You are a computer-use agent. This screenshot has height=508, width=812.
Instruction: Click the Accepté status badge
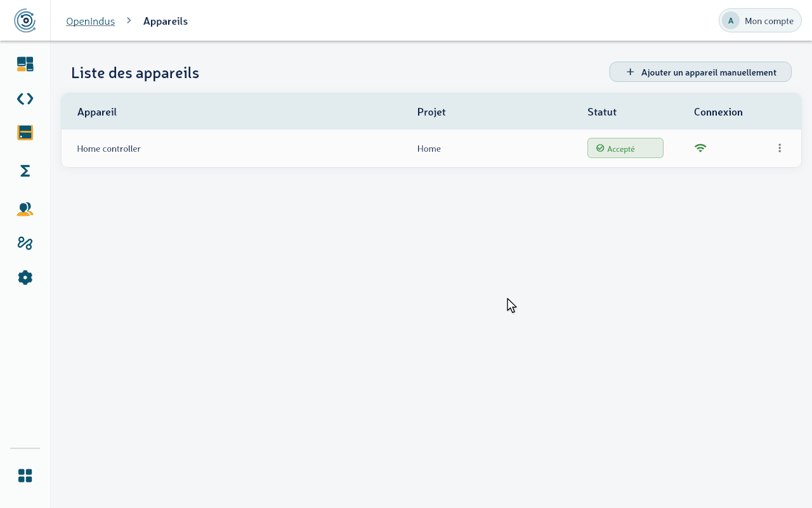[x=625, y=148]
